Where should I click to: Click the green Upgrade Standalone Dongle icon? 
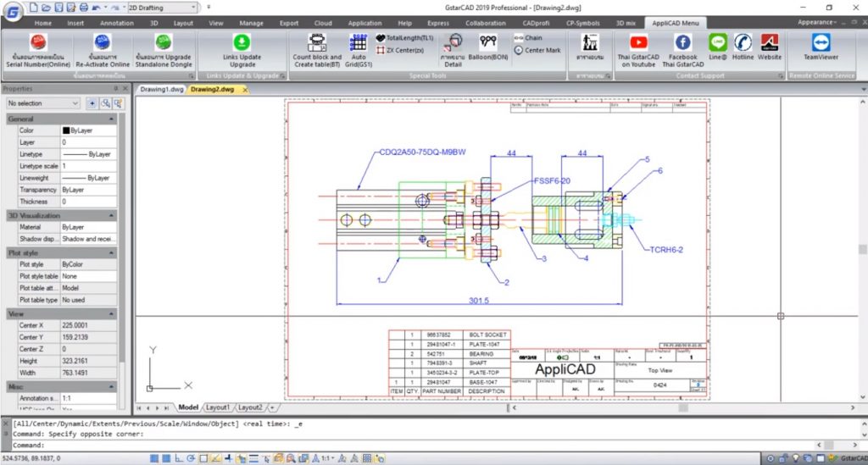(164, 42)
